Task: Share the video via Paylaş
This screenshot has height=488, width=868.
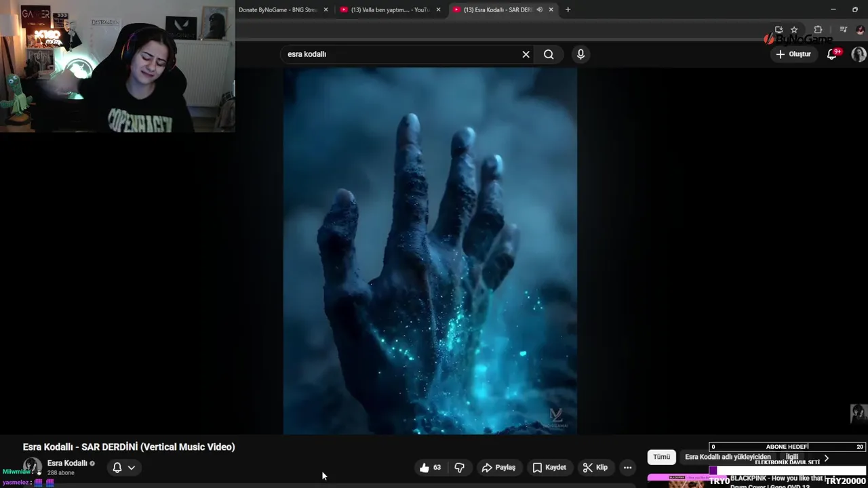Action: 498,467
